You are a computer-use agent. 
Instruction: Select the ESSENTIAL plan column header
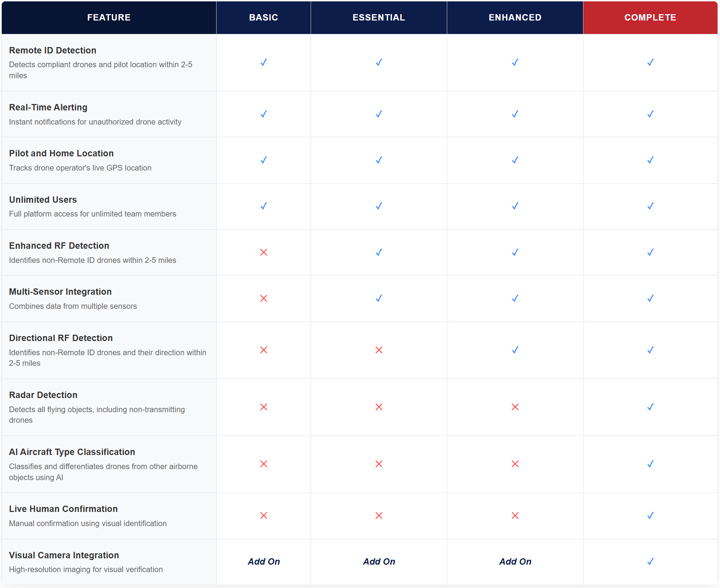tap(379, 17)
